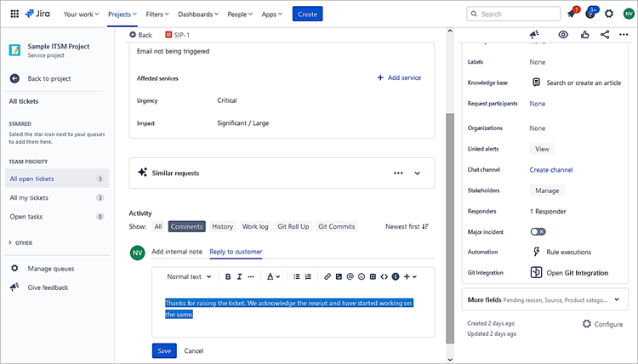Click the code snippet icon in editor

384,276
